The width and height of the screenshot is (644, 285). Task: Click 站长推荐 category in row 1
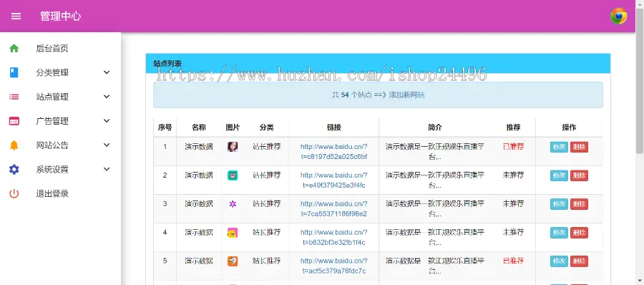[x=267, y=146]
